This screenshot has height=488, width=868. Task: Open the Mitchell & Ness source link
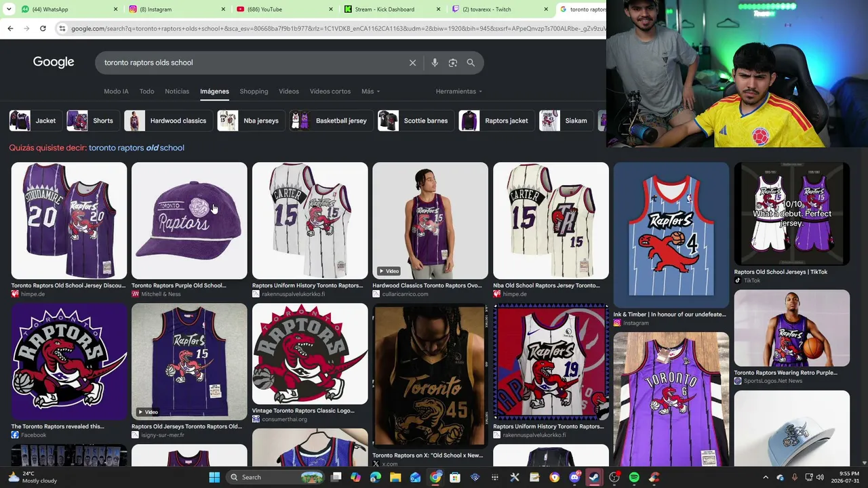pyautogui.click(x=161, y=294)
